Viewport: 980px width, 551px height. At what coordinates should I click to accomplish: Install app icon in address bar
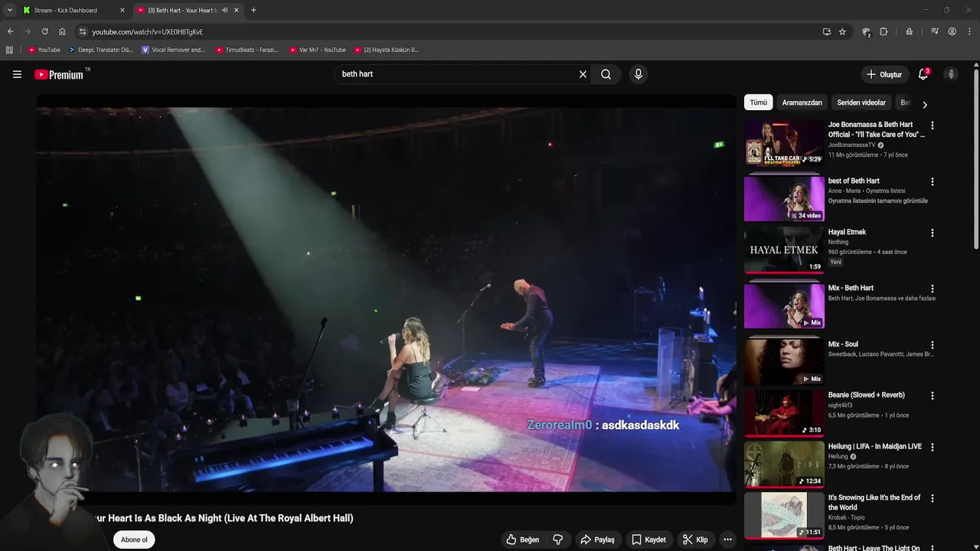pos(826,31)
